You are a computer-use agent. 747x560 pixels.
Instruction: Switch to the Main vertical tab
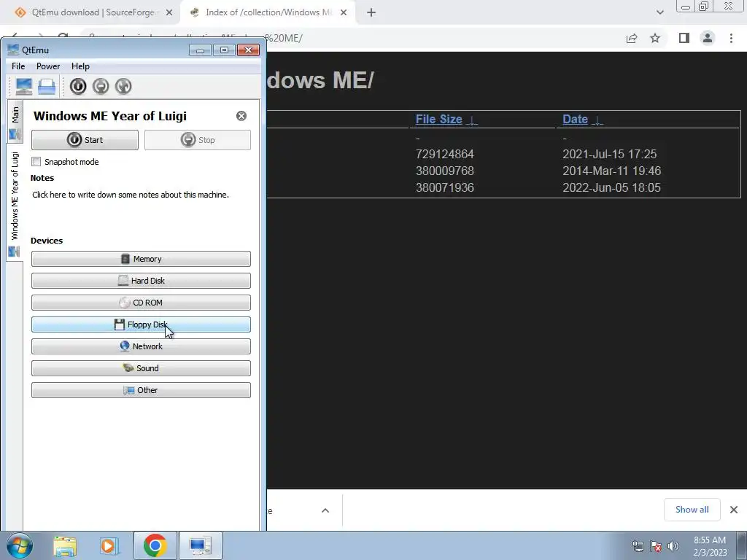click(15, 122)
